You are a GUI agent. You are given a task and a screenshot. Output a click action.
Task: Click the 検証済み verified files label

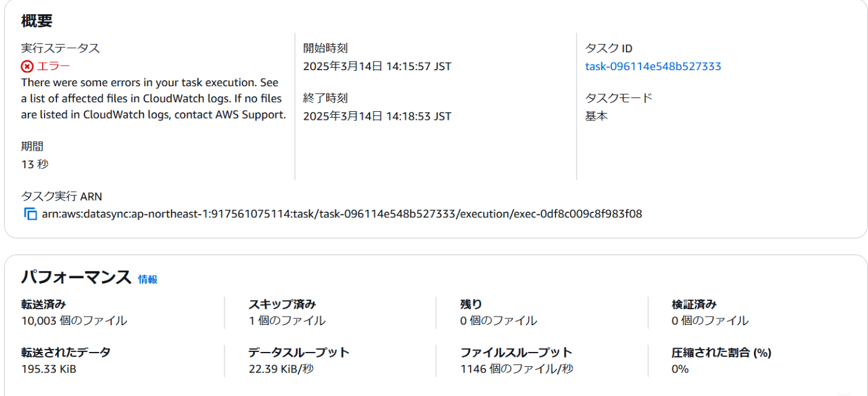[x=694, y=304]
